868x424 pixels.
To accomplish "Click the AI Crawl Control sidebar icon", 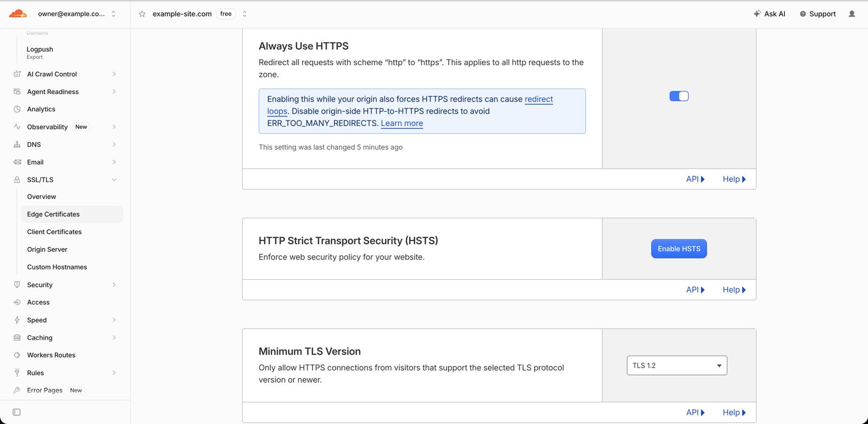I will pyautogui.click(x=17, y=74).
